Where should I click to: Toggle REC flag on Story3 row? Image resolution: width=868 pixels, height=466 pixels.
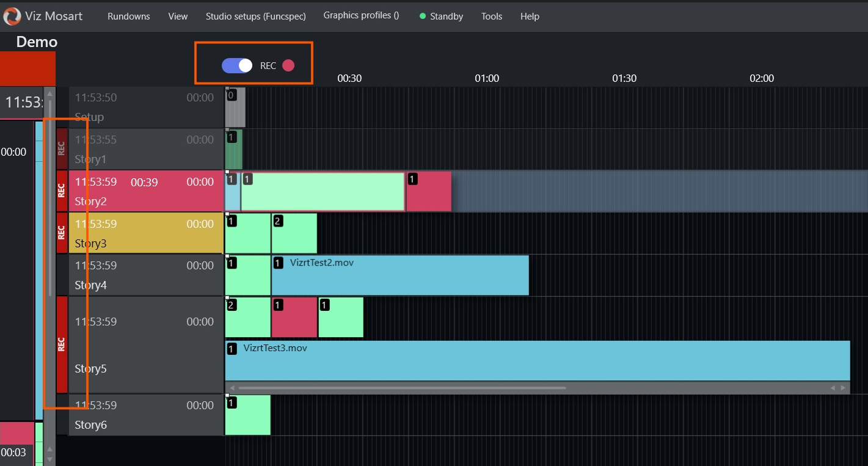click(x=62, y=233)
